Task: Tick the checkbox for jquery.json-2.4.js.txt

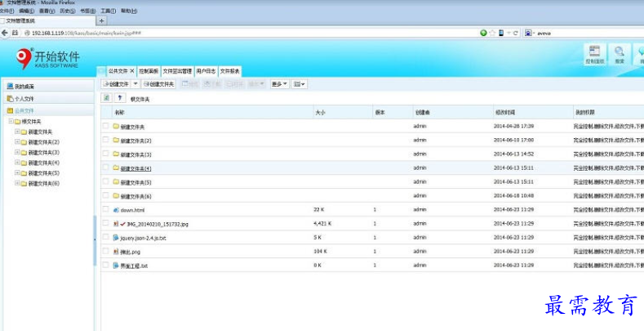Action: tap(105, 237)
